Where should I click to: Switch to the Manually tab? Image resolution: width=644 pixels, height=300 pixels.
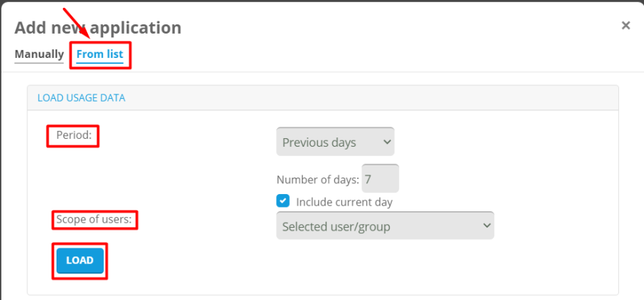(x=39, y=54)
